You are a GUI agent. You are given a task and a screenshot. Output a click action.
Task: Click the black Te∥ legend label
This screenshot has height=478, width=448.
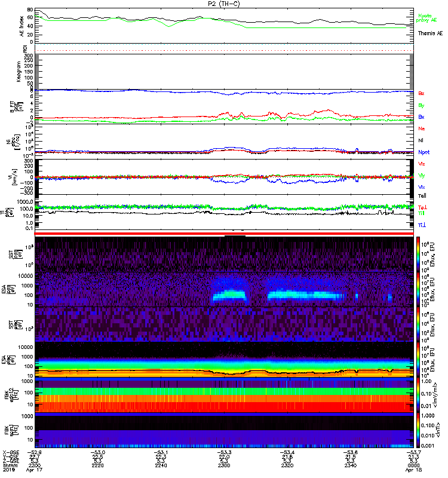[422, 196]
